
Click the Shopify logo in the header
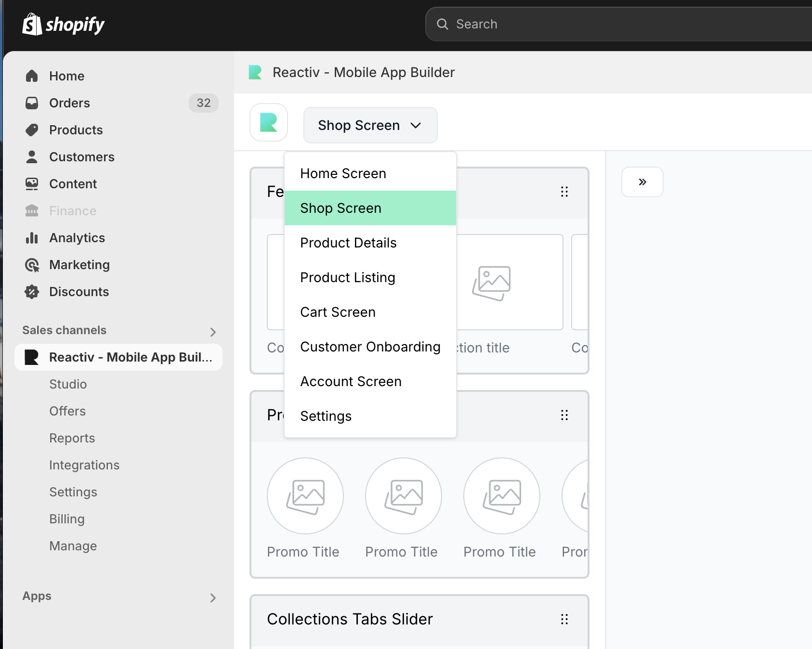(x=63, y=25)
